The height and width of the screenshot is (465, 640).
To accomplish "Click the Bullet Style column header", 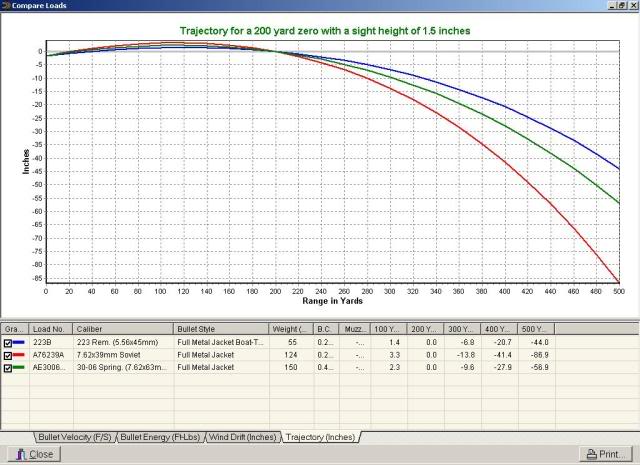I will coord(220,328).
